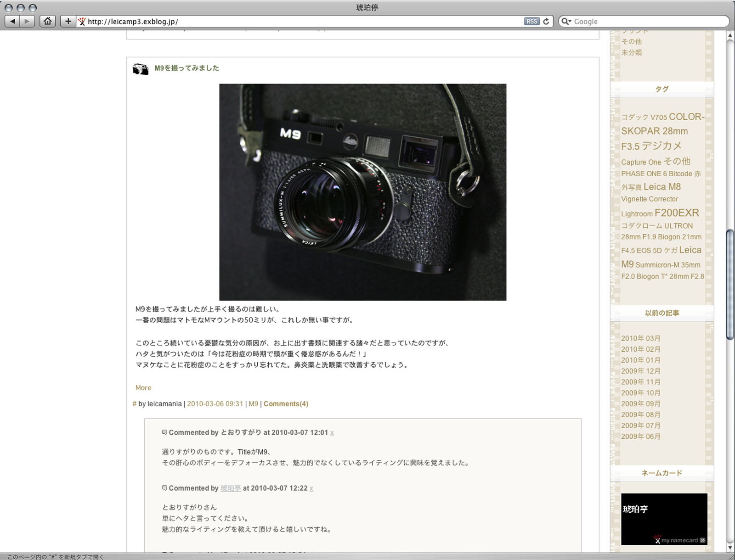Delete 12:22 comment via x link

[311, 488]
